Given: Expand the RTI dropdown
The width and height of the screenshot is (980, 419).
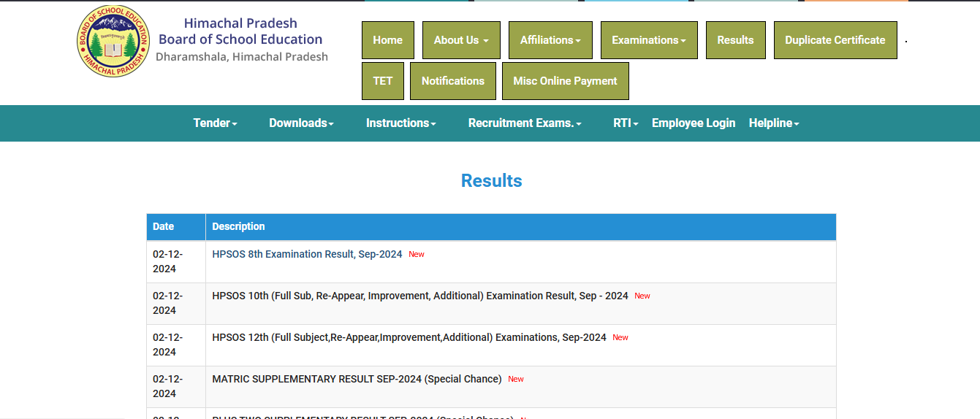Looking at the screenshot, I should [x=626, y=123].
